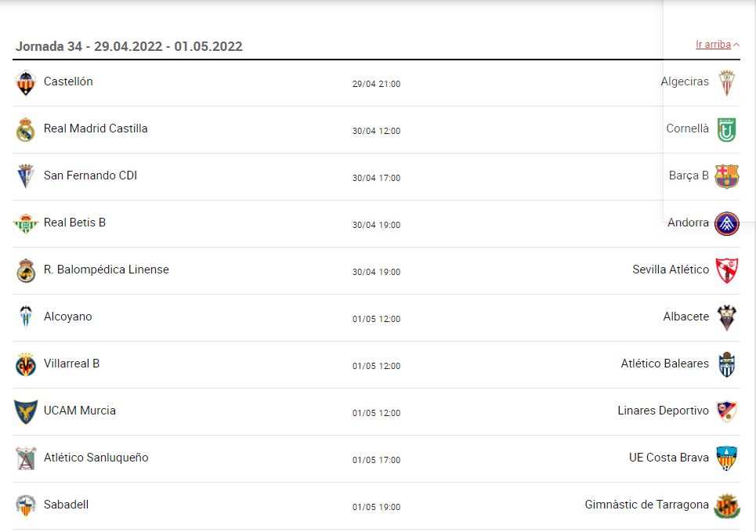
Task: Click the UCAM Murcia crest
Action: tap(26, 412)
